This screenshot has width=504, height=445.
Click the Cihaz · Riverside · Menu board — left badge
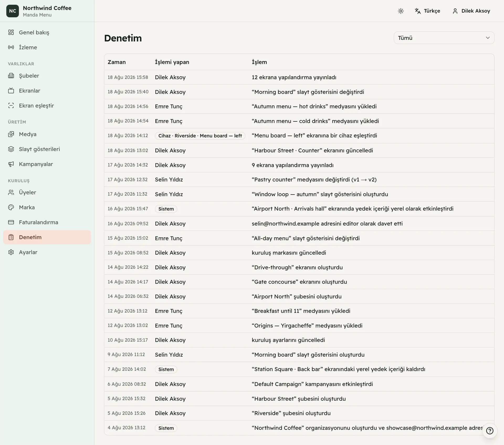[200, 136]
